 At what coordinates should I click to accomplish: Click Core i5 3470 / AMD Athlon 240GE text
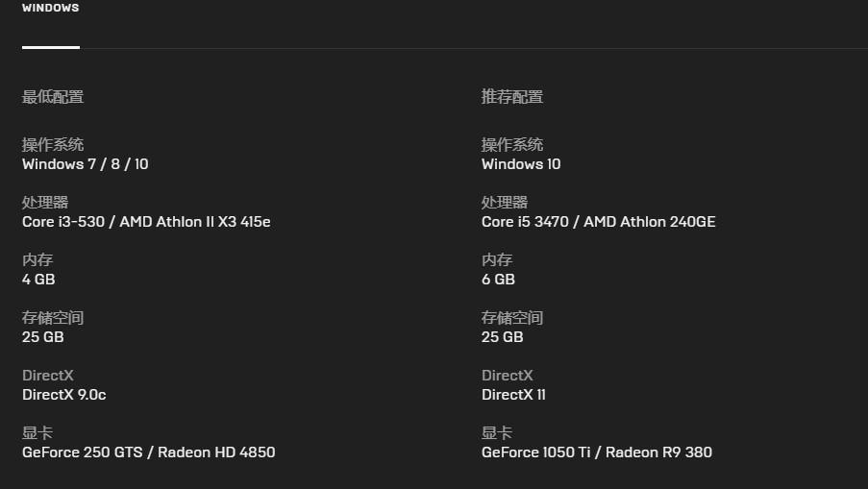(x=599, y=222)
